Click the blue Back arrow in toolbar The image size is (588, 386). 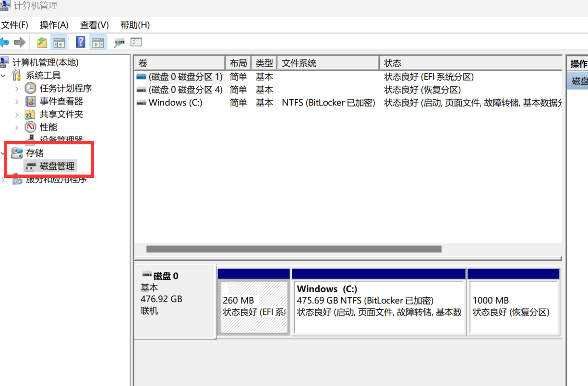4,43
